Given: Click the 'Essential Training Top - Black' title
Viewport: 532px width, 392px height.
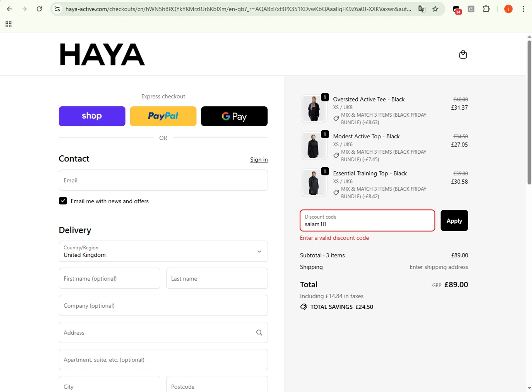Looking at the screenshot, I should [x=370, y=173].
